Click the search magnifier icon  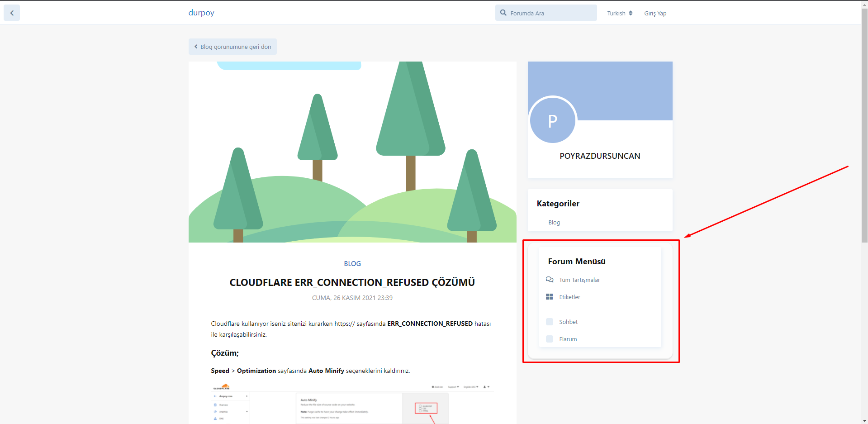(x=503, y=13)
